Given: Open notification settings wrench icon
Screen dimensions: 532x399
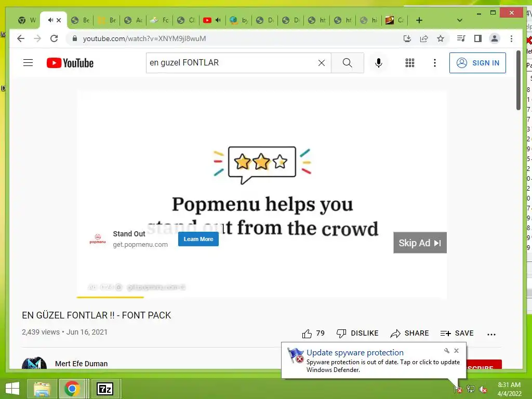Looking at the screenshot, I should (x=447, y=351).
